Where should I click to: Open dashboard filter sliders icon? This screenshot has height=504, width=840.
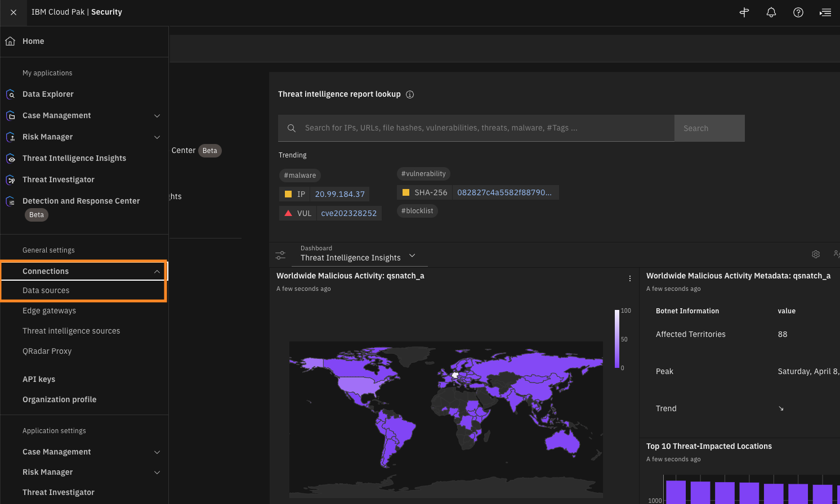point(280,255)
